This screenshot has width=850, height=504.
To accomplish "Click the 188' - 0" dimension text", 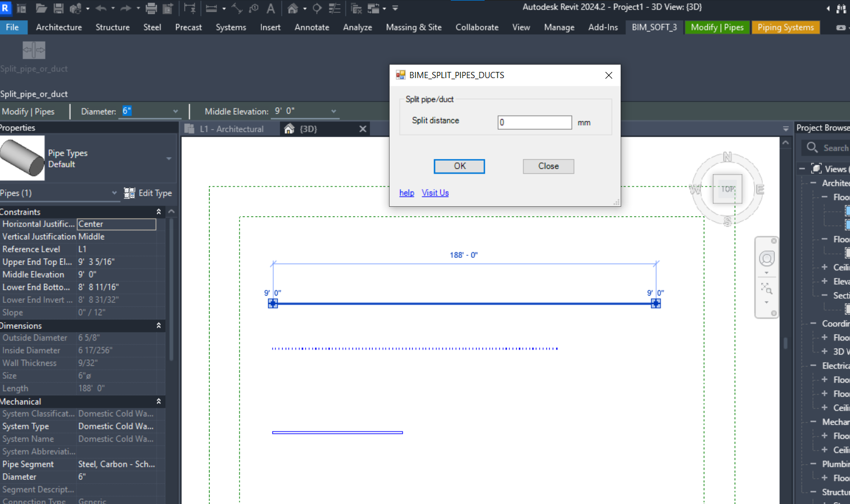I will pyautogui.click(x=464, y=255).
